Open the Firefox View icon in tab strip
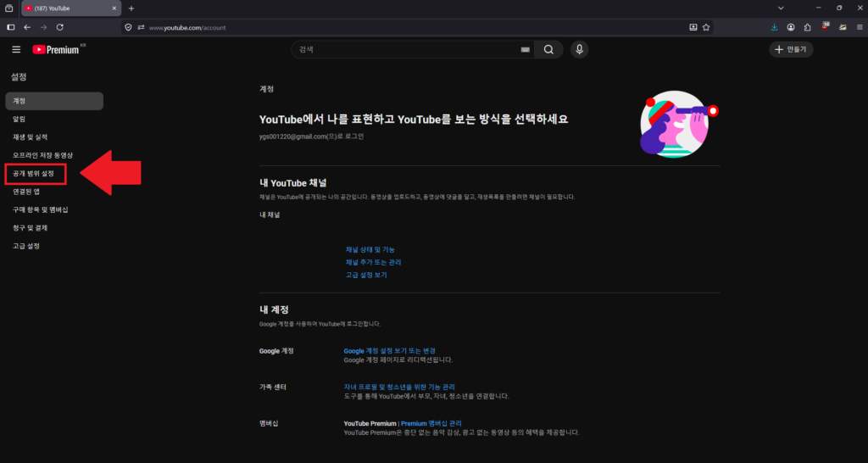 tap(8, 8)
